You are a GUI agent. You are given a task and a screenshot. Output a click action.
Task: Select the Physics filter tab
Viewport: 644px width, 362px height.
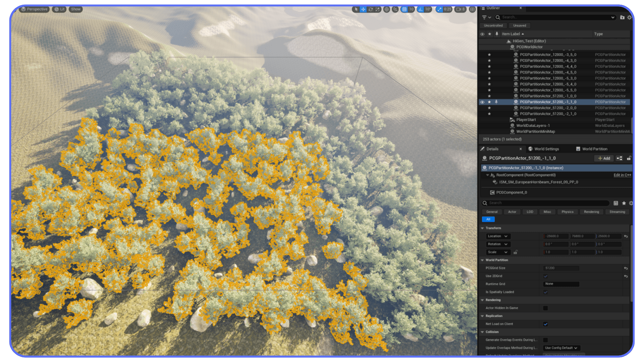point(568,212)
